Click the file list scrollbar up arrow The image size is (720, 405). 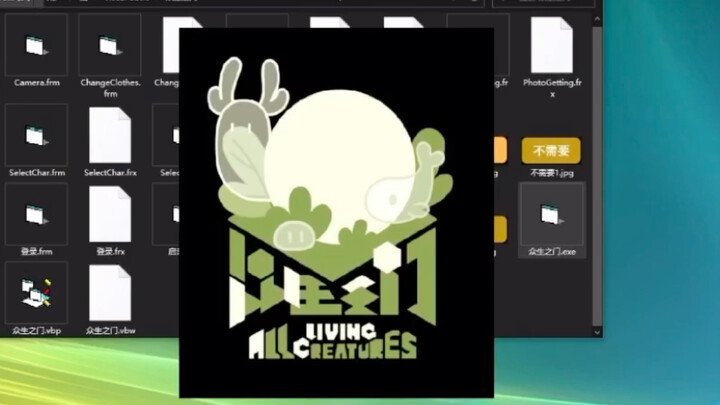597,19
